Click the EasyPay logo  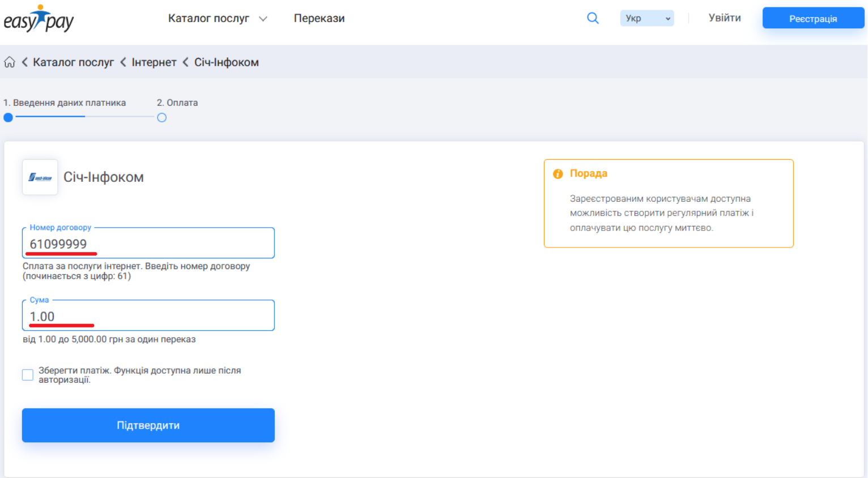pyautogui.click(x=39, y=19)
